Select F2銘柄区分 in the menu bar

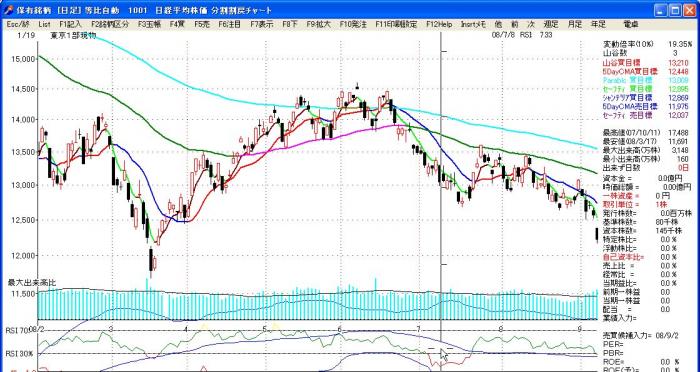coord(110,25)
